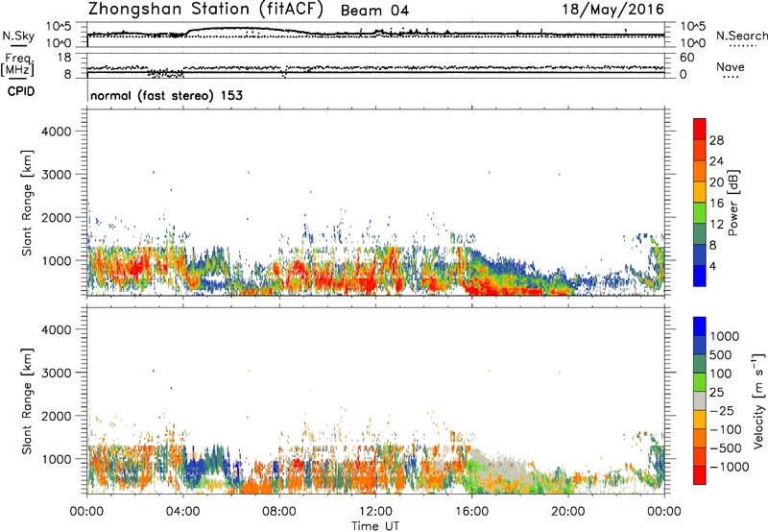This screenshot has height=532, width=768.
Task: Click the 4000 tick on velocity panel axis
Action: [56, 329]
